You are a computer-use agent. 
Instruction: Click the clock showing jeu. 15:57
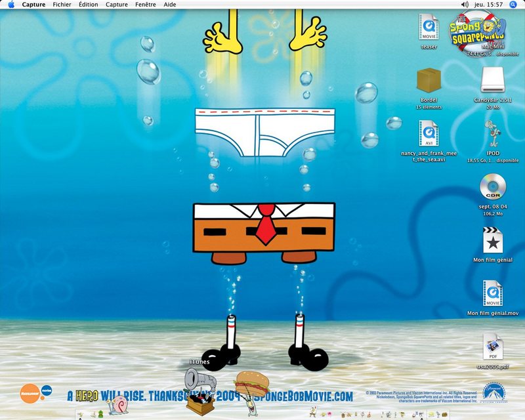point(488,5)
